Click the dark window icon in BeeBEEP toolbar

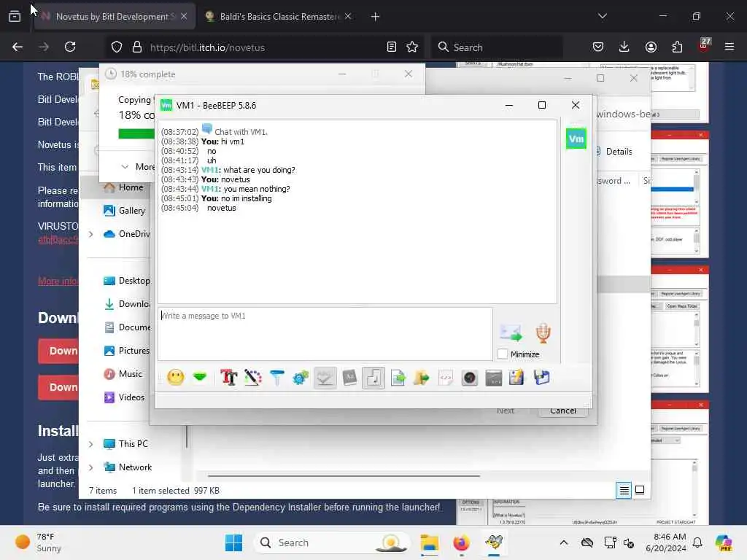(494, 378)
